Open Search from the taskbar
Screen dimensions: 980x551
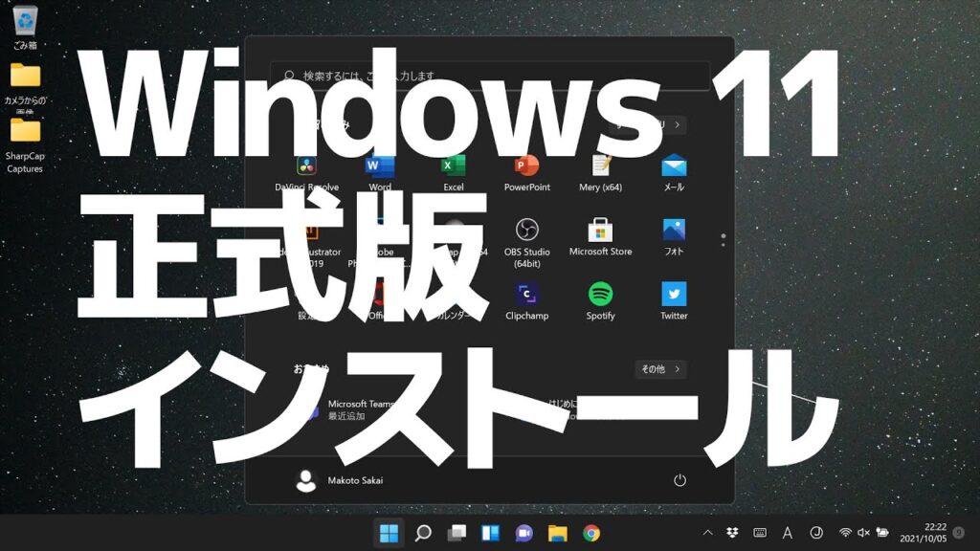[423, 533]
